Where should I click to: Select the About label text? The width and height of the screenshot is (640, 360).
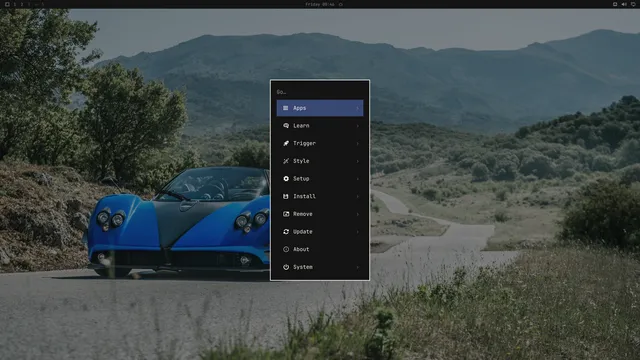(x=301, y=249)
